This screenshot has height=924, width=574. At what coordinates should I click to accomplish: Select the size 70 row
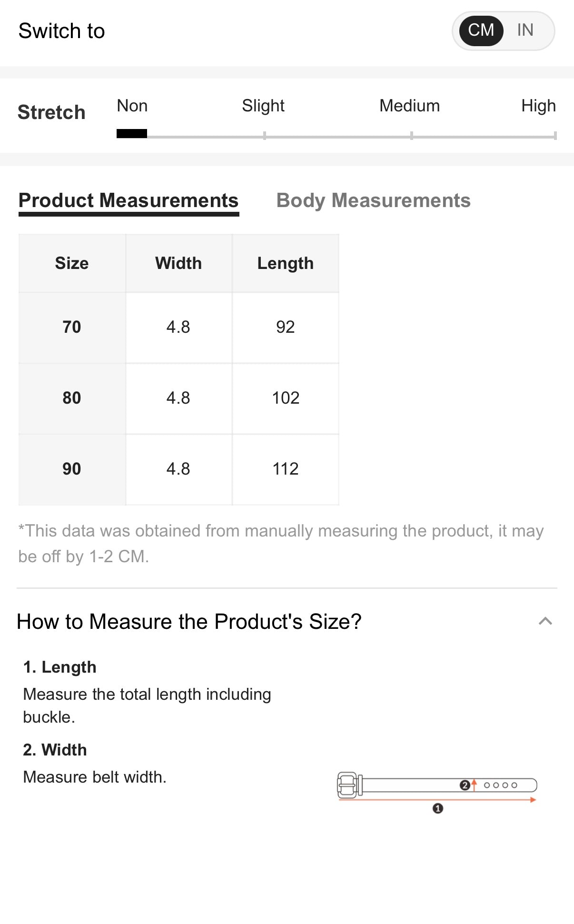178,328
